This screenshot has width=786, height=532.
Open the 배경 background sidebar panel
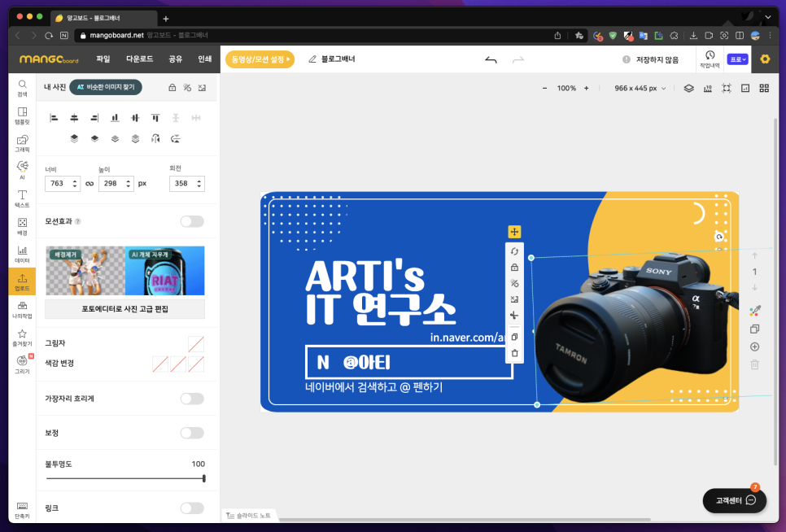tap(22, 226)
